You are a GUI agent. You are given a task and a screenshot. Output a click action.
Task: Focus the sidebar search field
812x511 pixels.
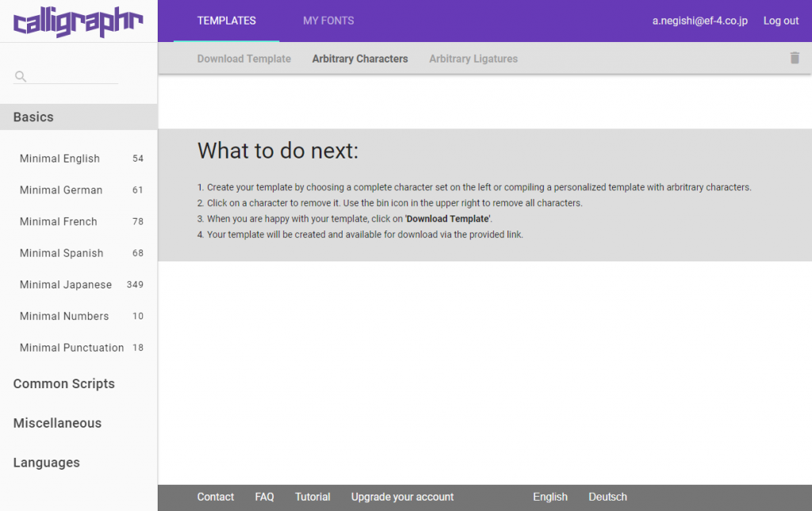click(x=73, y=76)
